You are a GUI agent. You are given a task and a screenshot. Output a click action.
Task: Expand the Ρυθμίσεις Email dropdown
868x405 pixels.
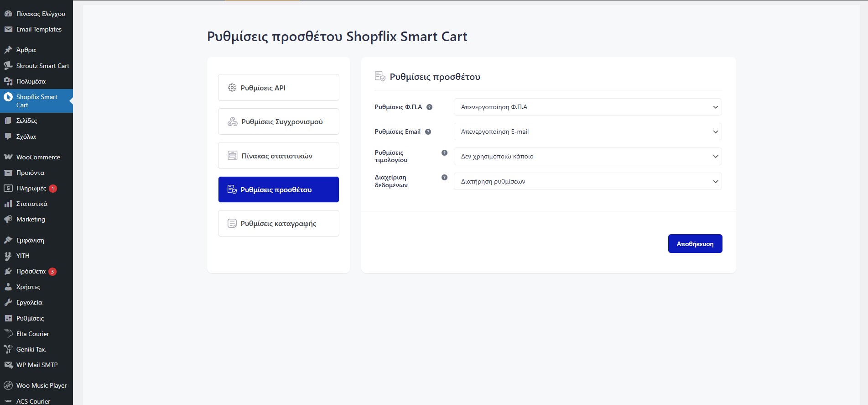pyautogui.click(x=587, y=132)
